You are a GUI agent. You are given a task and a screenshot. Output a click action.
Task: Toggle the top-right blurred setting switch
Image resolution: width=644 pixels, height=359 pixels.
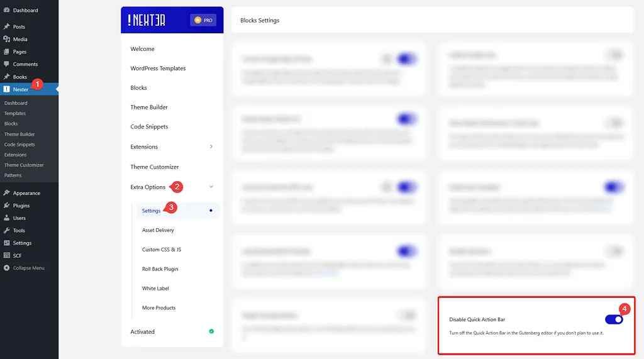[x=615, y=55]
